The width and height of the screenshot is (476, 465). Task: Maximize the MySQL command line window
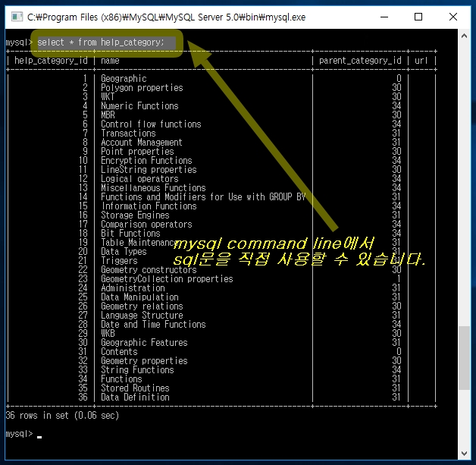pyautogui.click(x=419, y=16)
